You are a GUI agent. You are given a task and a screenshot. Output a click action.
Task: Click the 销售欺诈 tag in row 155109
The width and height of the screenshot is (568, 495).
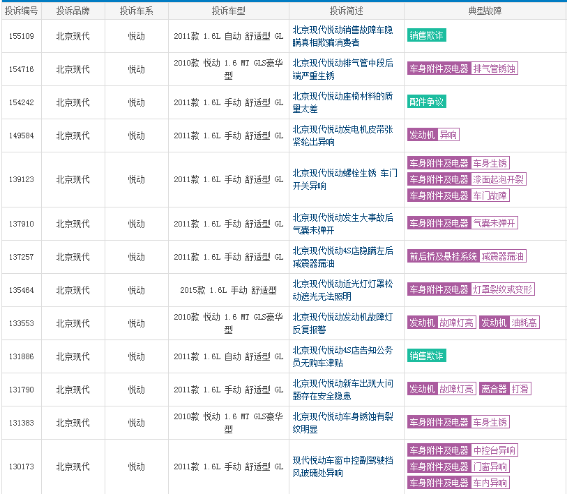pos(426,36)
